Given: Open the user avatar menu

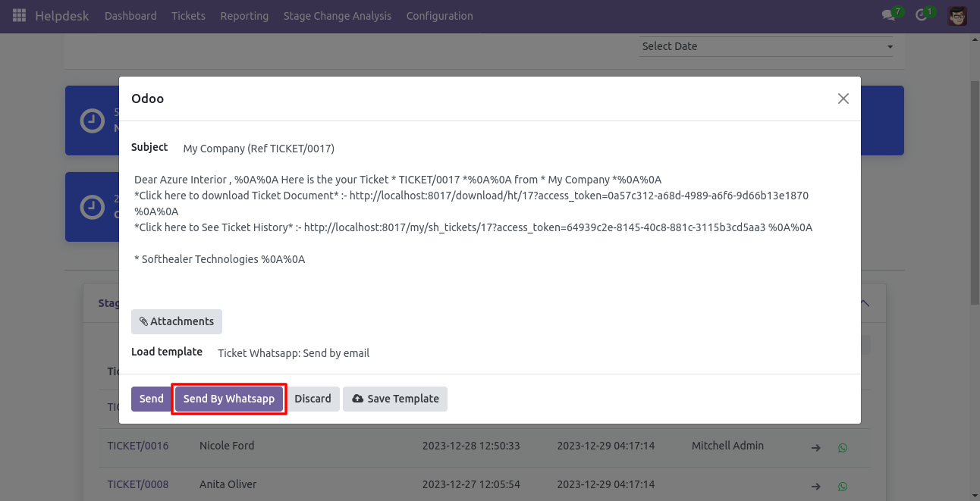Looking at the screenshot, I should [x=957, y=15].
